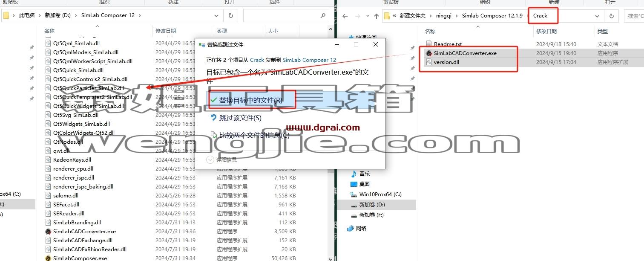Select Qt5QuickControls2_SimLab.dll file
Viewport: 644px width, 261px height.
[x=90, y=79]
